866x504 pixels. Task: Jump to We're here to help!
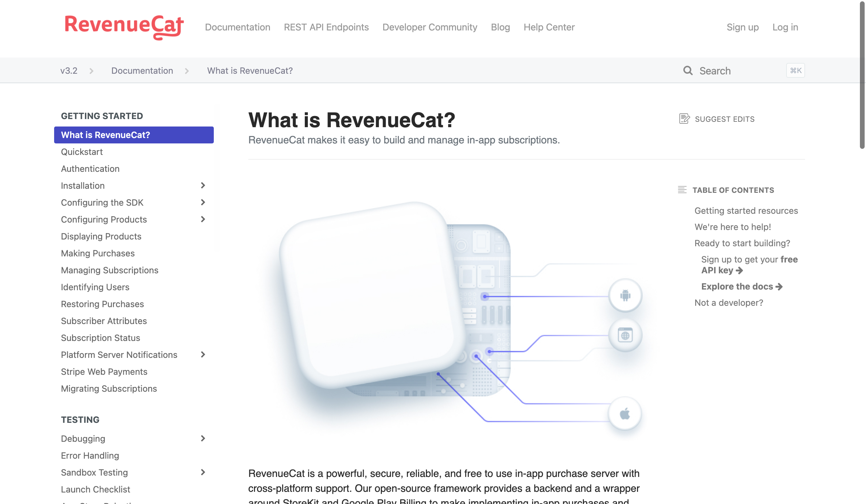[733, 227]
